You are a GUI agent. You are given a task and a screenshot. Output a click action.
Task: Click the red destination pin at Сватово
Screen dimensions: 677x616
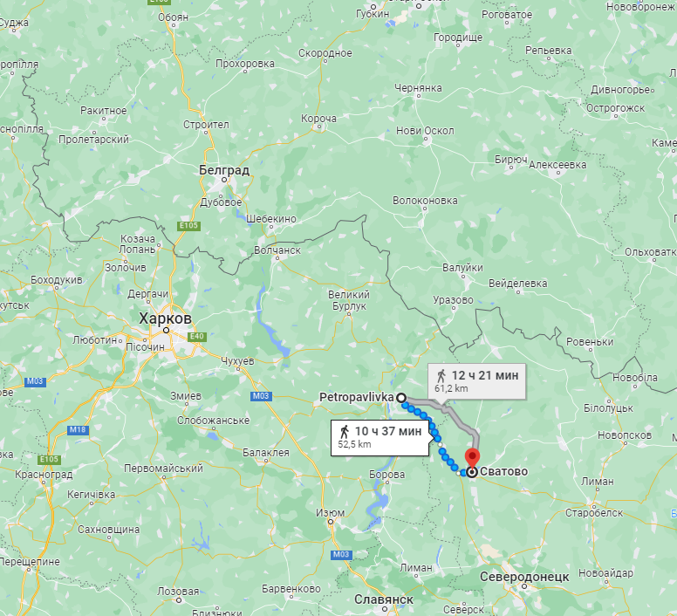tap(472, 458)
